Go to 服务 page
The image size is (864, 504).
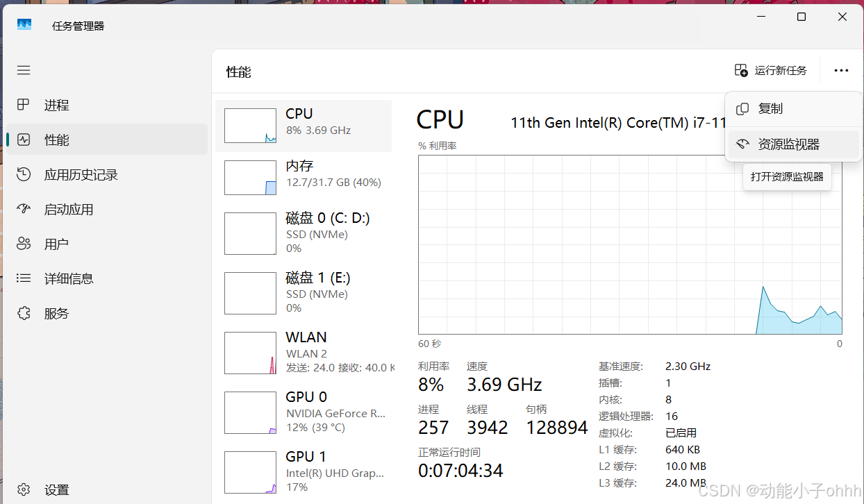click(57, 313)
